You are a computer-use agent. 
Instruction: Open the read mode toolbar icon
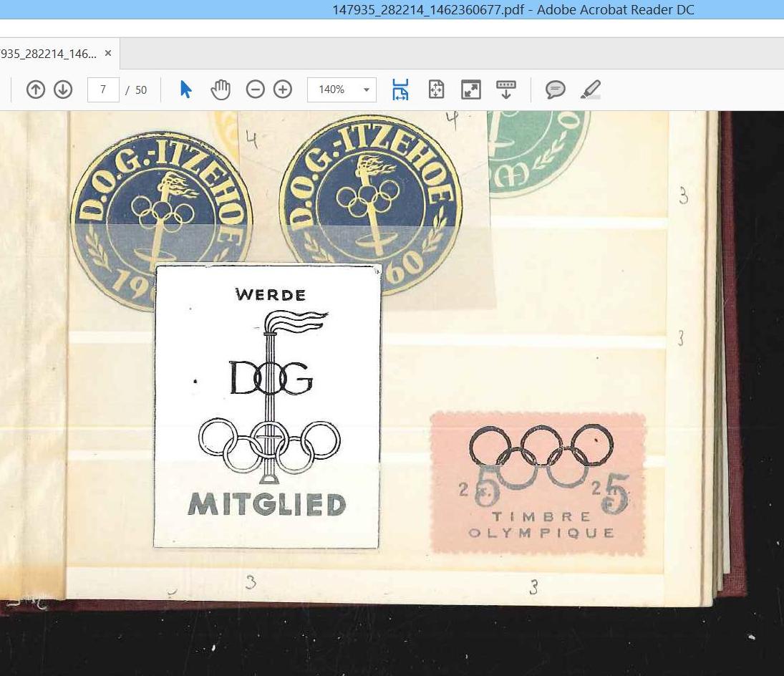pos(505,90)
